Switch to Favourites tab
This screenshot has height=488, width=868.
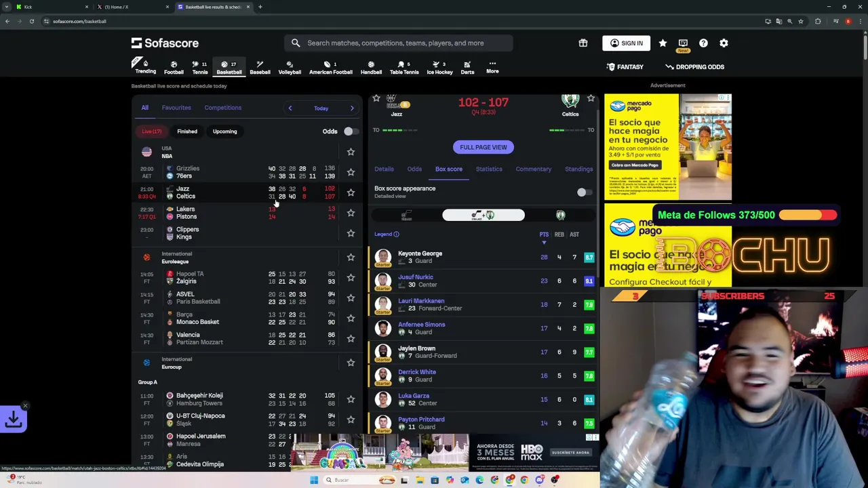tap(176, 108)
